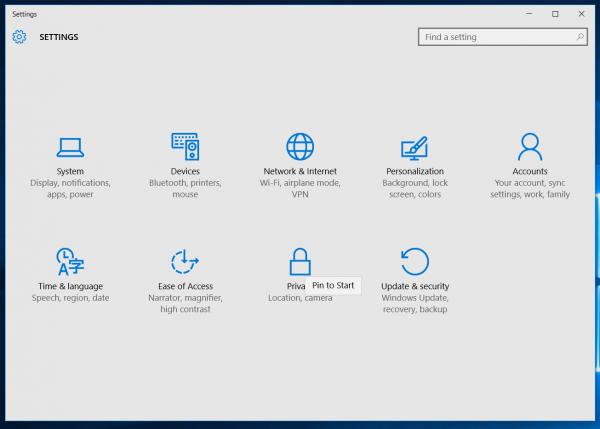
Task: Open the Personalization paintbrush icon
Action: click(x=415, y=148)
